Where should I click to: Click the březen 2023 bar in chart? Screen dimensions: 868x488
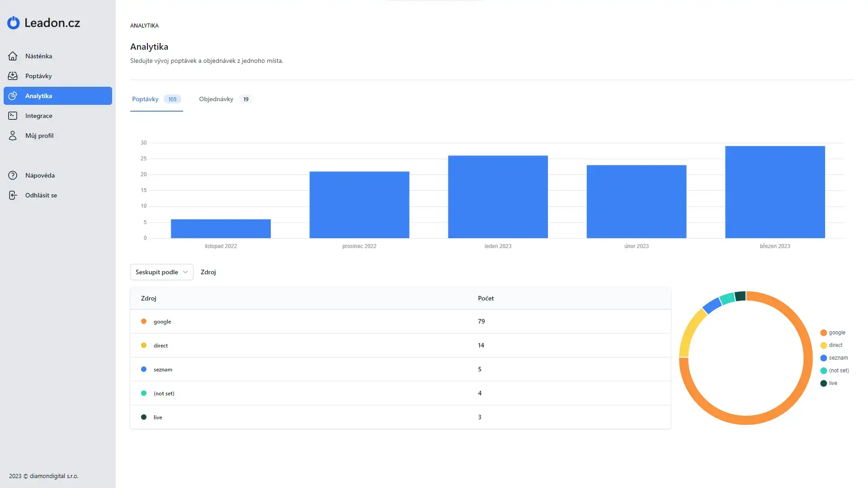tap(775, 192)
